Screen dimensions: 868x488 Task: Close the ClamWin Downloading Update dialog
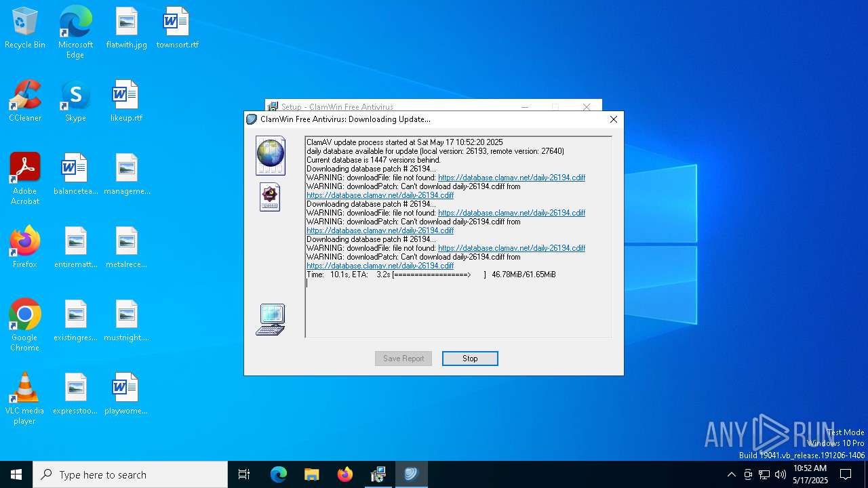tap(614, 119)
